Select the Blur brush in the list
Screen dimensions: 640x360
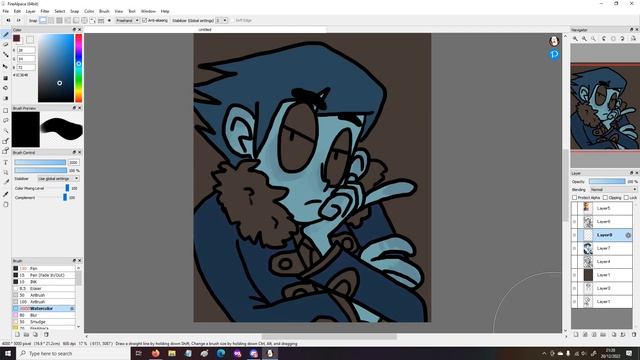44,315
